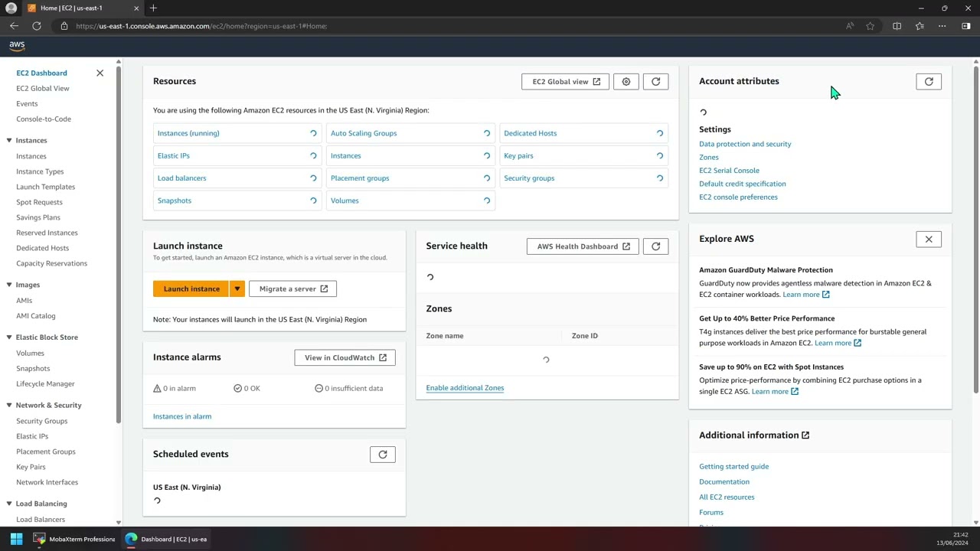The image size is (980, 551).
Task: Go back using the browser back arrow
Action: pos(15,26)
